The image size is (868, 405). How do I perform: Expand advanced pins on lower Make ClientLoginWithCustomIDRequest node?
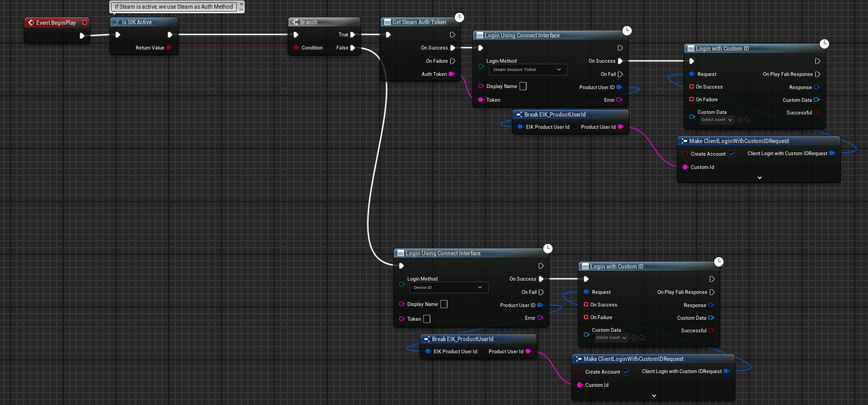tap(654, 396)
